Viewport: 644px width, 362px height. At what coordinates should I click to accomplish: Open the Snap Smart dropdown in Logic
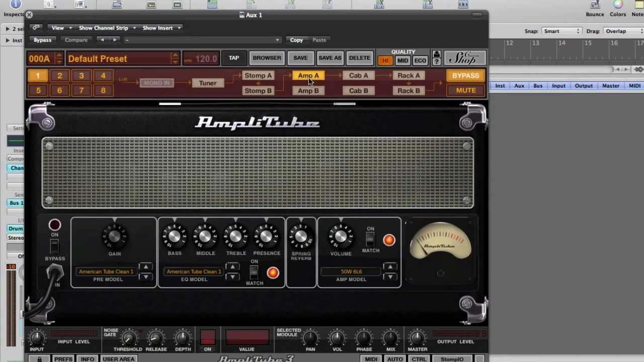click(x=562, y=31)
